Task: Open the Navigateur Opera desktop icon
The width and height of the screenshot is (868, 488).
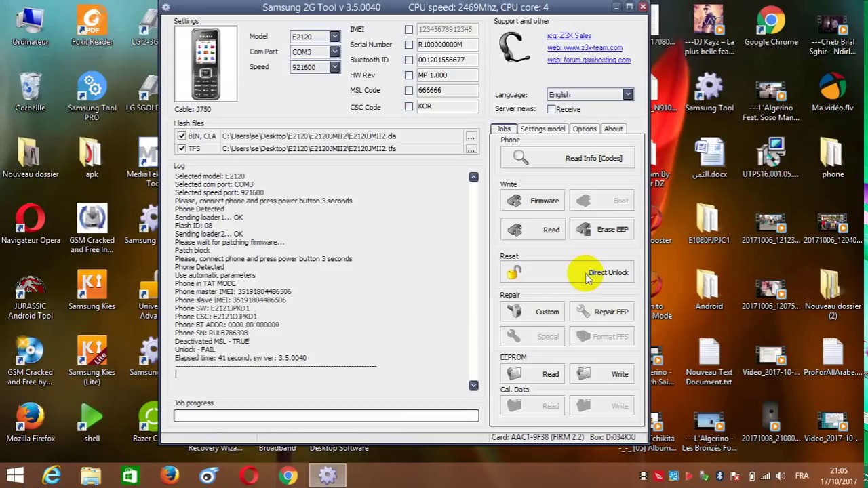Action: tap(31, 224)
